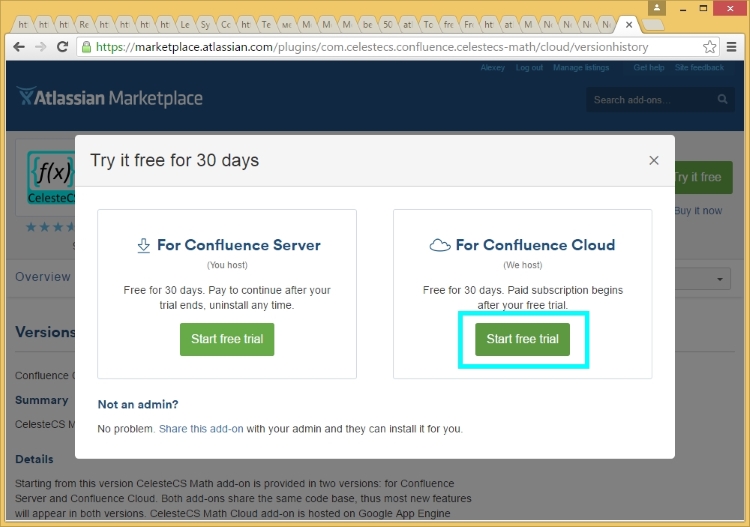
Task: Close the active browser tab
Action: coord(629,24)
